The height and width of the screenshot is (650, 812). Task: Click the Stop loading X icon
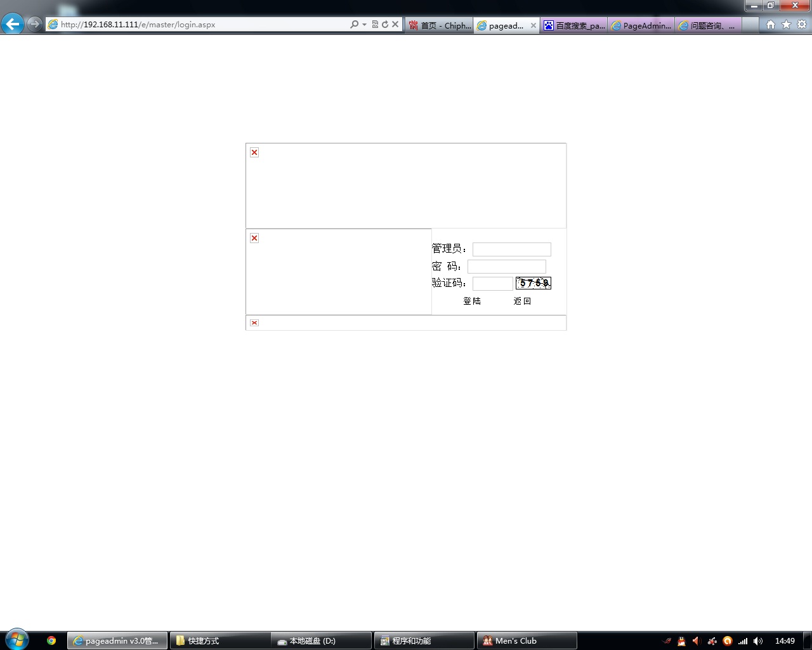395,24
